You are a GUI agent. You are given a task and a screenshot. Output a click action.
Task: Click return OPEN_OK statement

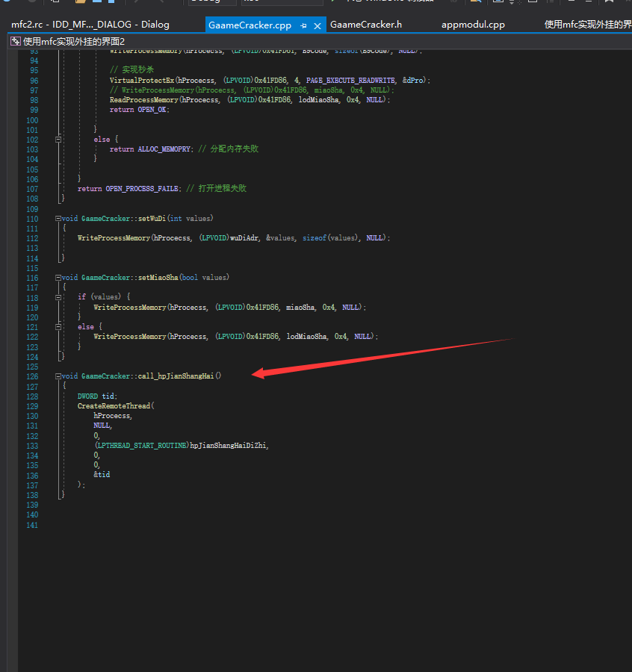click(x=140, y=110)
